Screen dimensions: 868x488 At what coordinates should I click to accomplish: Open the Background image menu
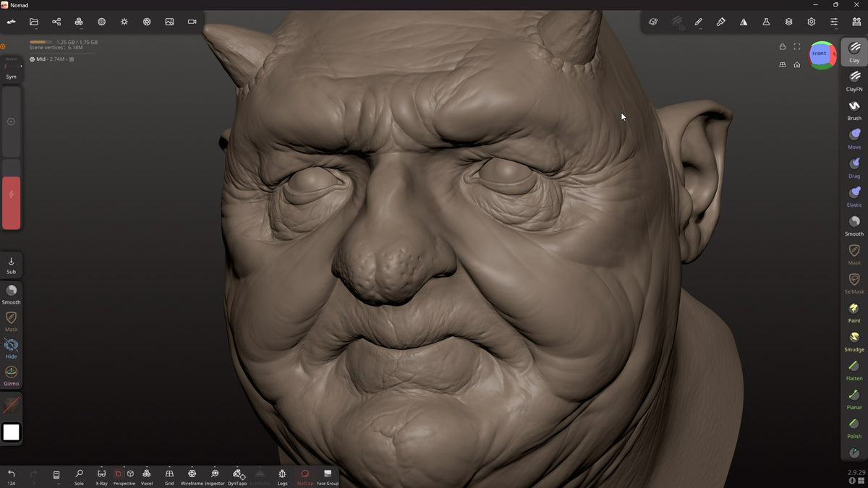click(x=169, y=22)
